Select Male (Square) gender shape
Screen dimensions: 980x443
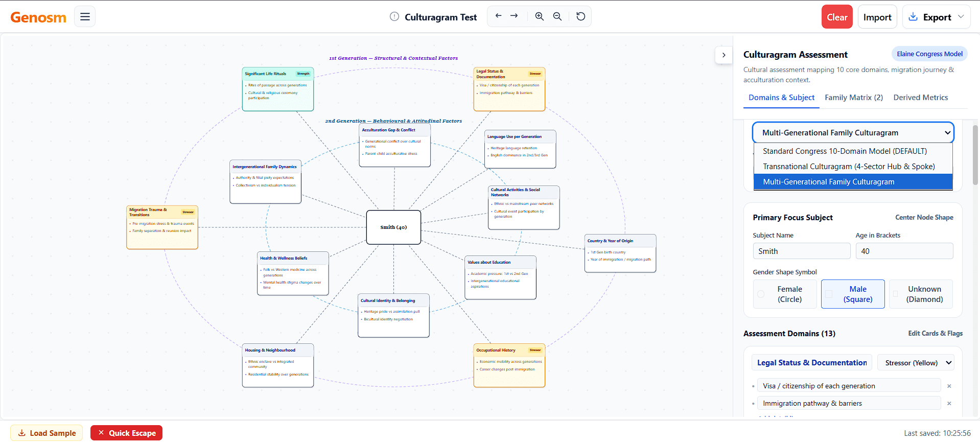(x=853, y=294)
